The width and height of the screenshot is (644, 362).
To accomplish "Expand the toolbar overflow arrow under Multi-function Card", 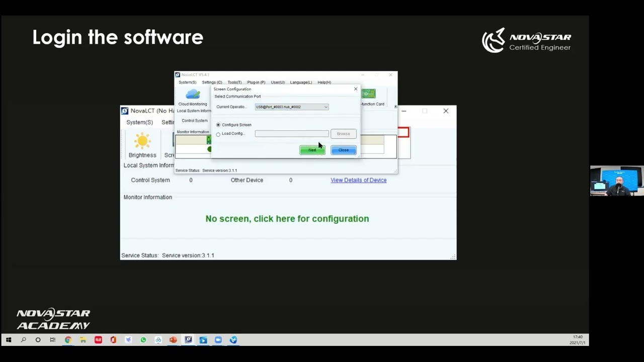I will [395, 107].
